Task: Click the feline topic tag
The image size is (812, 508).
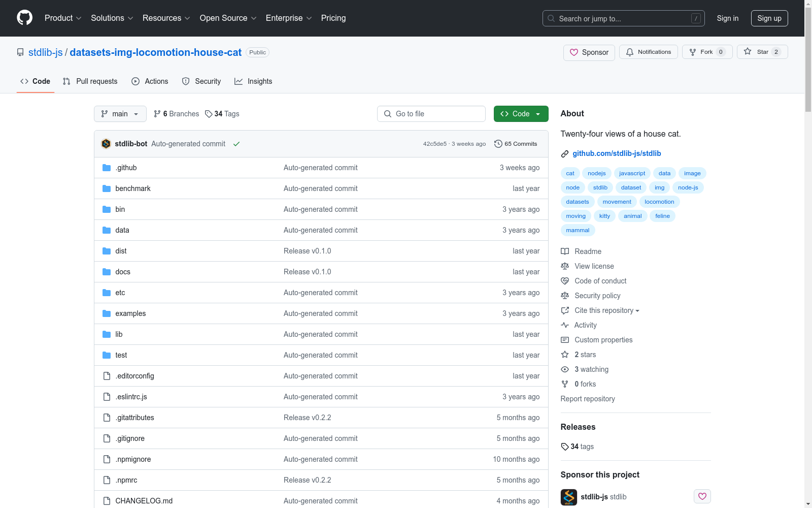Action: [662, 216]
